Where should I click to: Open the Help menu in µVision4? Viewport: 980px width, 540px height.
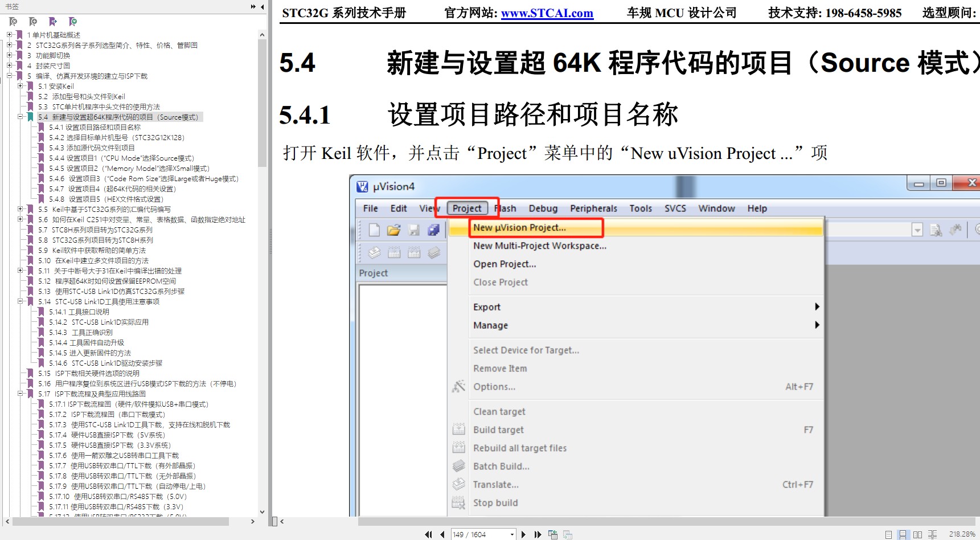757,208
